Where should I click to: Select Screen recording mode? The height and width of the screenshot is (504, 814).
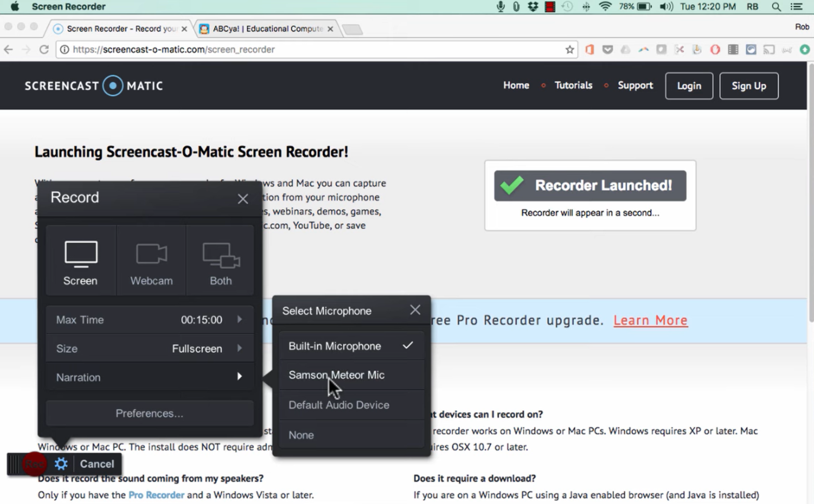80,261
